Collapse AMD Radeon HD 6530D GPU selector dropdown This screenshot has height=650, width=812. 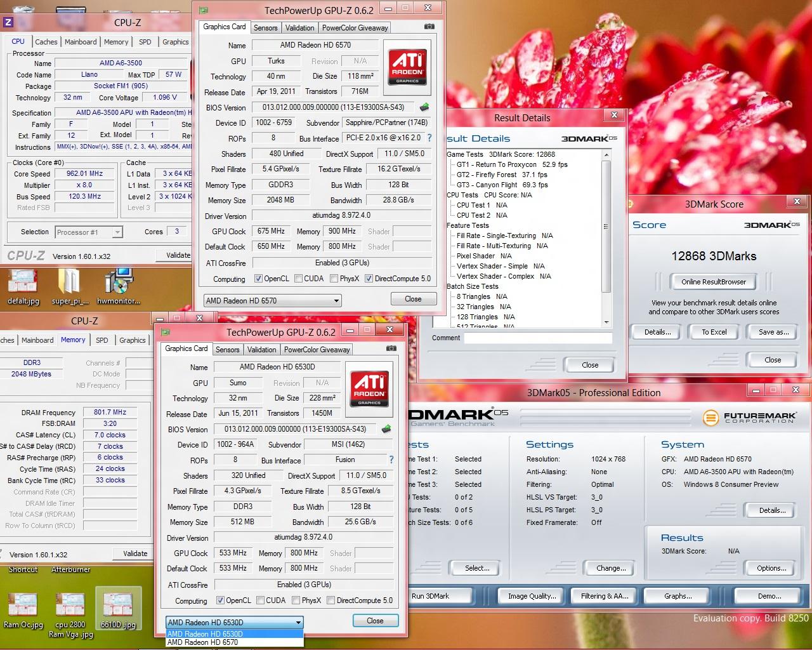(x=235, y=623)
